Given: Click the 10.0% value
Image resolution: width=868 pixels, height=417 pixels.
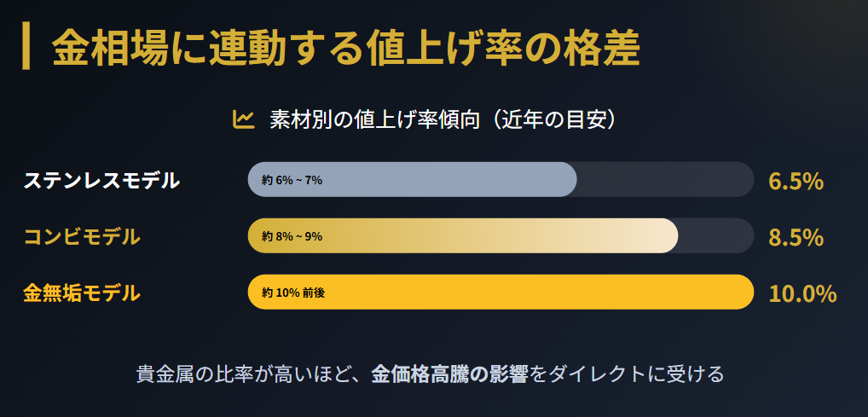Looking at the screenshot, I should [802, 293].
